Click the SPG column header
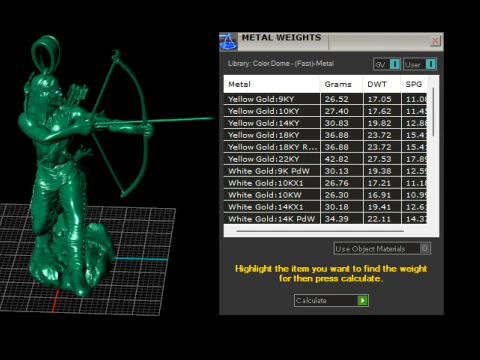Screen dimensions: 480x360 (414, 84)
